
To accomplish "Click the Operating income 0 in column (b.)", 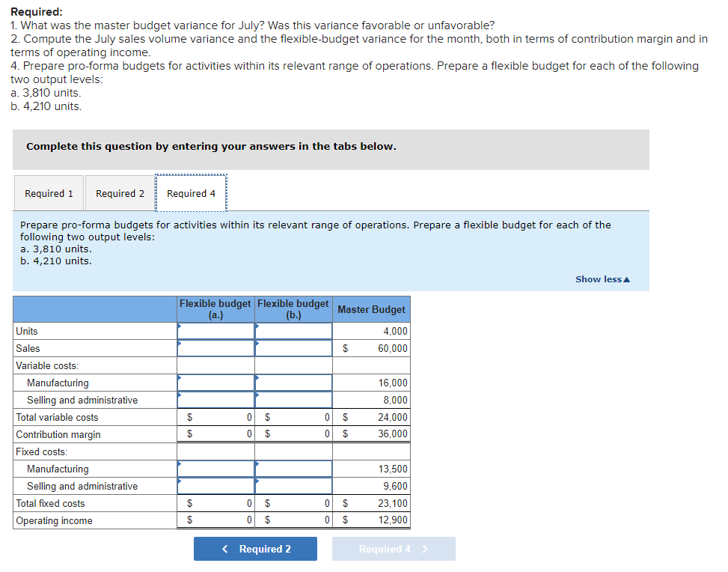I will [327, 520].
